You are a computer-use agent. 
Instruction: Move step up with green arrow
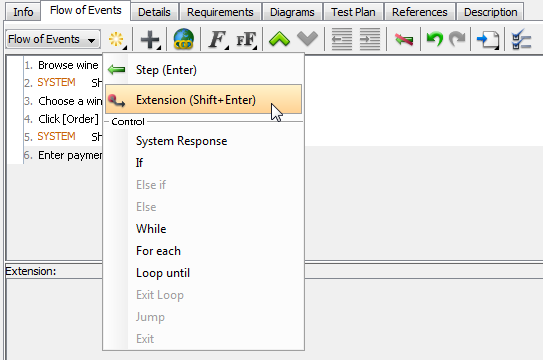click(x=279, y=39)
